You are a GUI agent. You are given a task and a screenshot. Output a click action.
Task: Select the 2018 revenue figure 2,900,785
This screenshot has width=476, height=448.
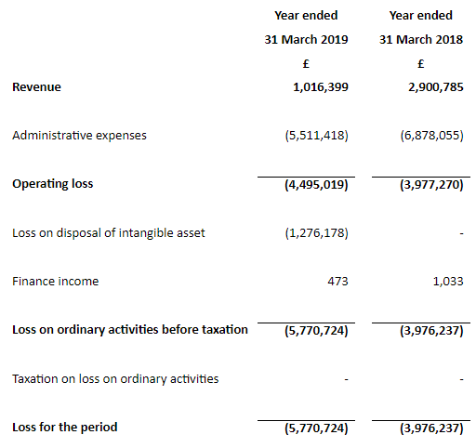[435, 87]
